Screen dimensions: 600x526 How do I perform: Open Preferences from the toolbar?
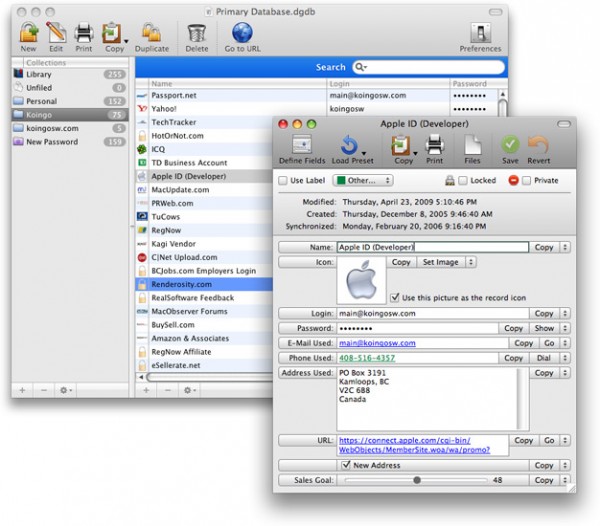(x=480, y=35)
